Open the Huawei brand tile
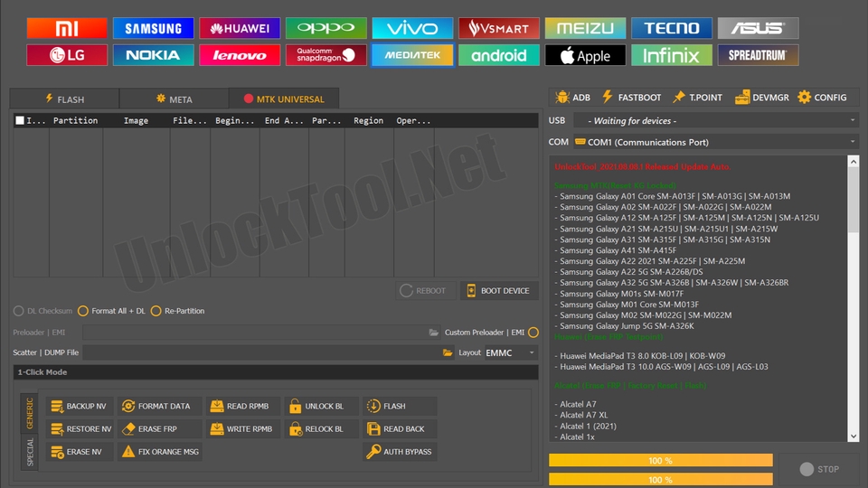The height and width of the screenshot is (488, 868). point(240,28)
